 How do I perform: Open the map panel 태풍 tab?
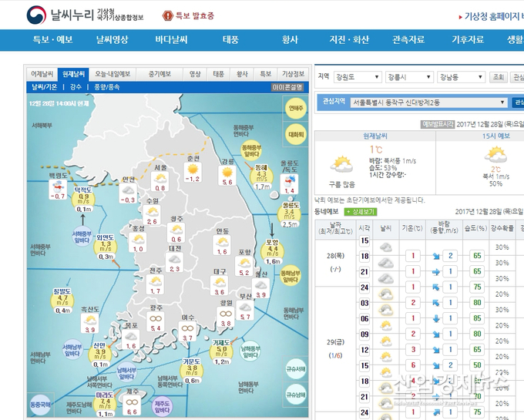click(219, 74)
